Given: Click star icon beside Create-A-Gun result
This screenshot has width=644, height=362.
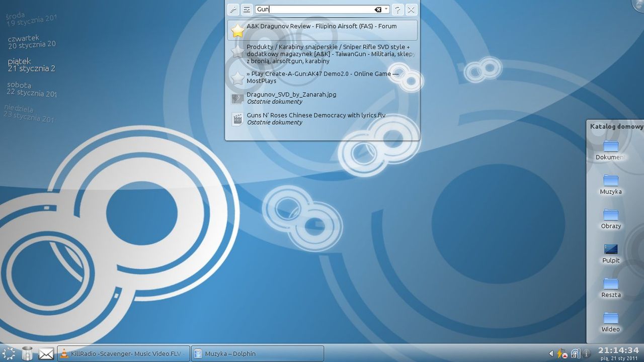Looking at the screenshot, I should (x=237, y=78).
